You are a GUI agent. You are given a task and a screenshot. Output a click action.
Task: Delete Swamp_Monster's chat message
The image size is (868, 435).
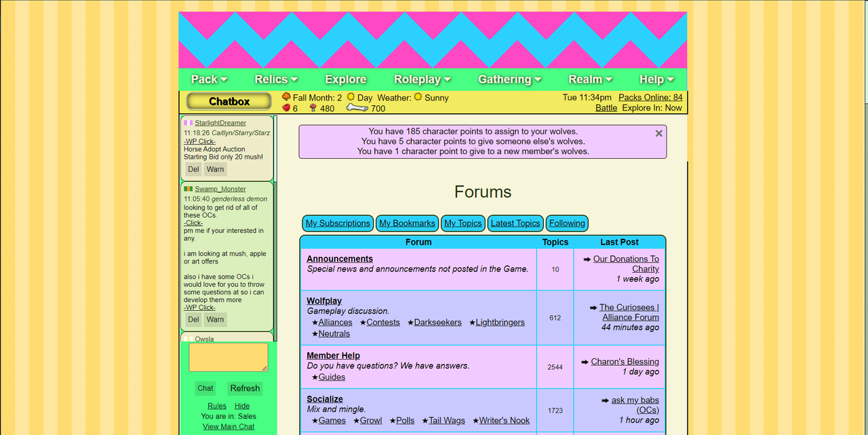point(194,320)
